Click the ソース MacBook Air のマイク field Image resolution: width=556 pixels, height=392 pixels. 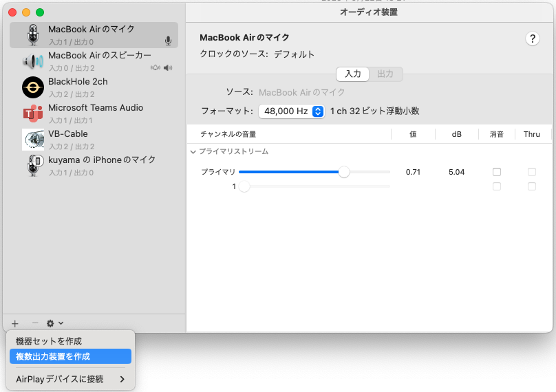pyautogui.click(x=302, y=93)
